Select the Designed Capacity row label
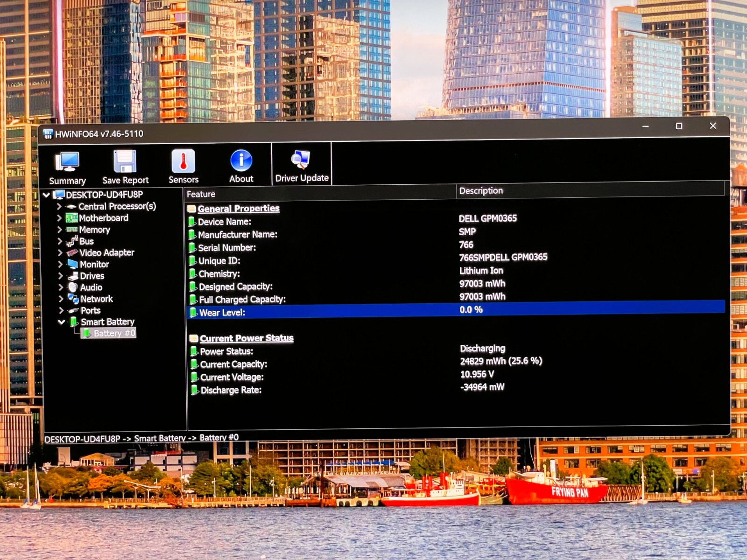Screen dimensions: 747x560 [236, 287]
